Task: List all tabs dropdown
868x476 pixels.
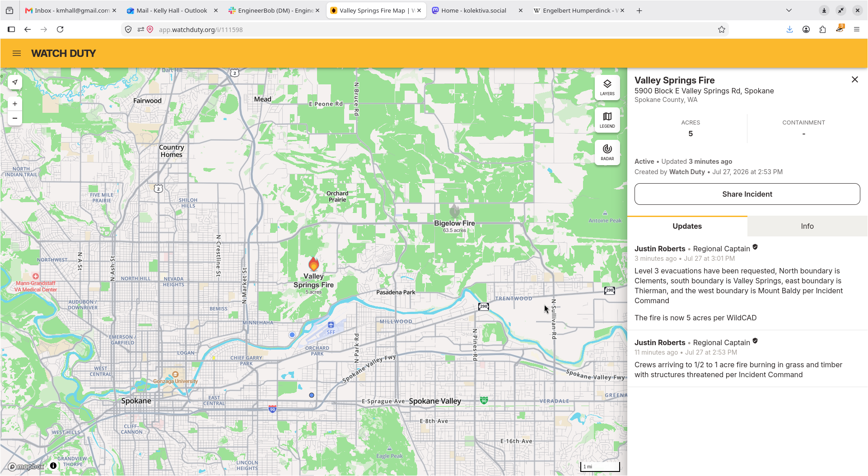Action: click(789, 10)
